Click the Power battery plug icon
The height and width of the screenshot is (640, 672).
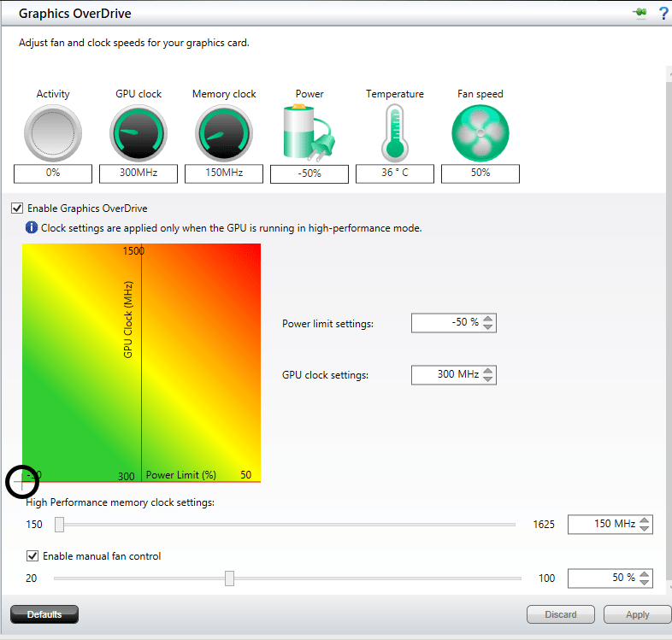tap(309, 132)
